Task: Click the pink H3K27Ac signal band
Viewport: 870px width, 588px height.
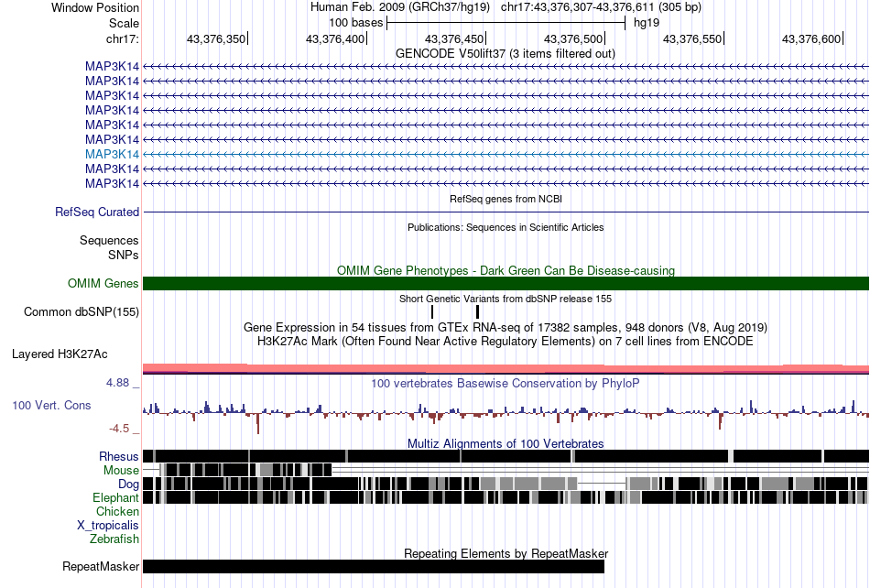Action: (x=506, y=368)
